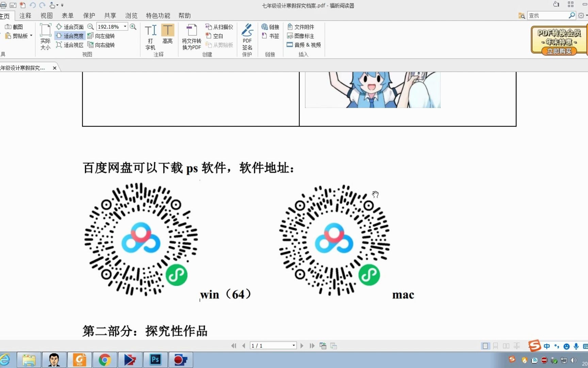Select the Highlight (高亮) tool
The width and height of the screenshot is (588, 368).
coord(167,34)
